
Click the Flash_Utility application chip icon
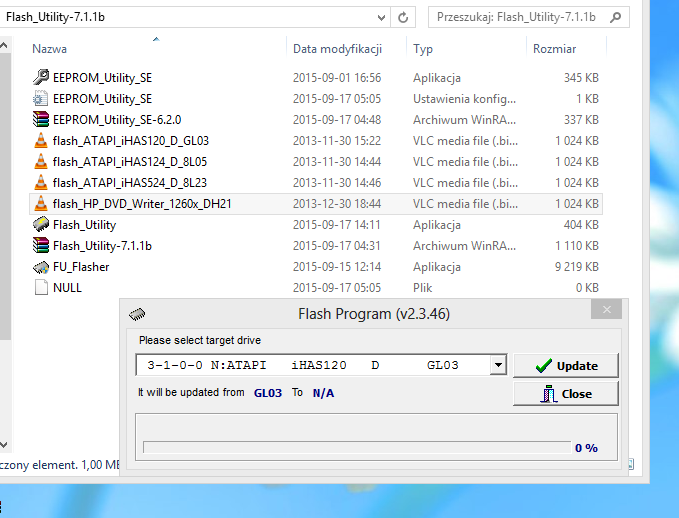41,225
